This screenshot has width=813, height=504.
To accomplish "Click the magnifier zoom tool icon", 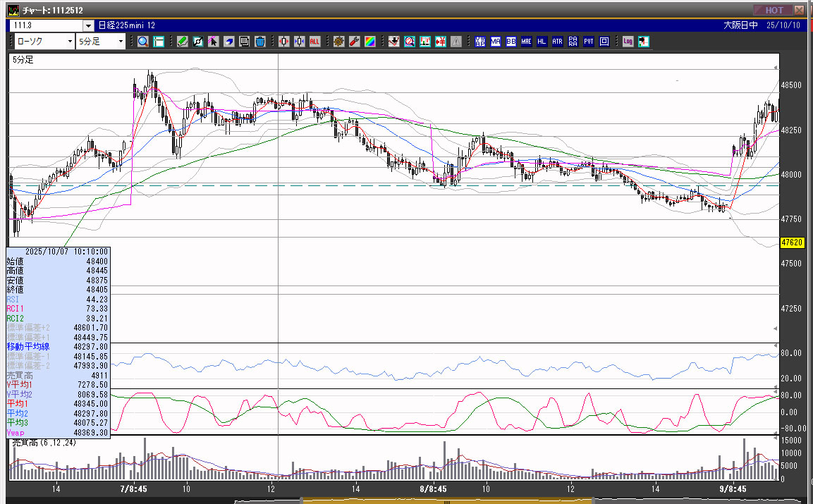I will (x=143, y=42).
